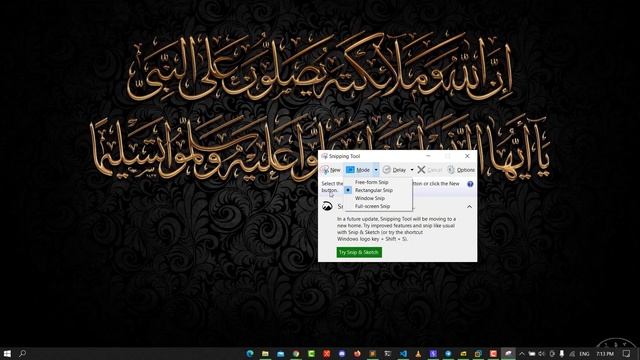Image resolution: width=640 pixels, height=360 pixels.
Task: Click the Delay button
Action: tap(395, 170)
